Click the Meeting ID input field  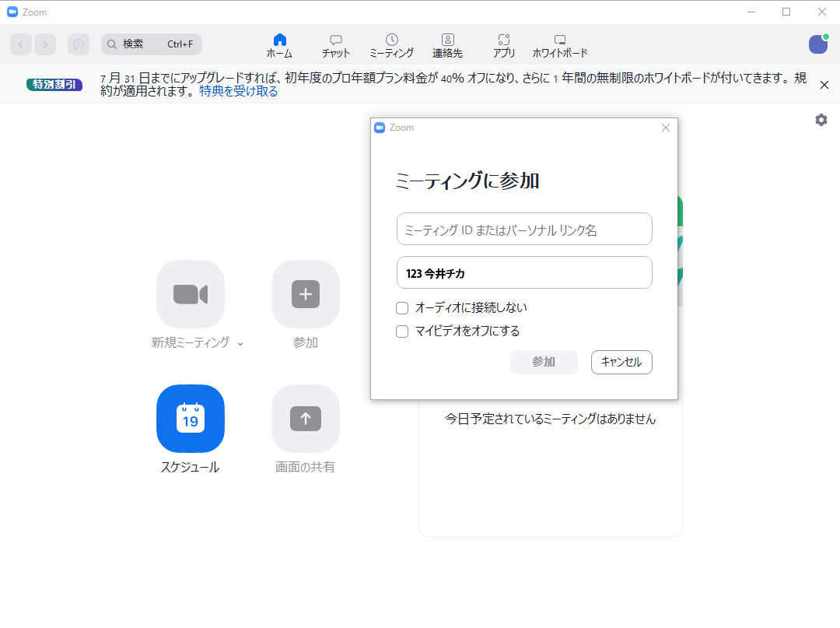[524, 230]
